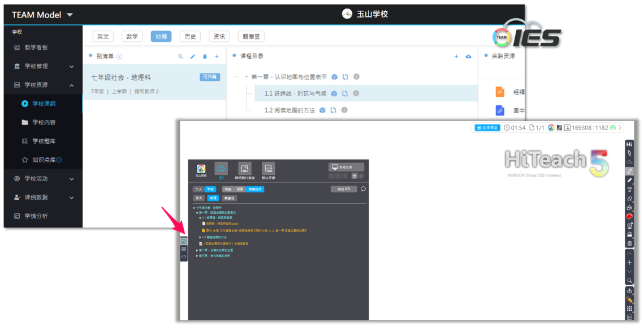This screenshot has height=326, width=644.
Task: Click the refresh icon beside 前往 IES
Action: 363,189
